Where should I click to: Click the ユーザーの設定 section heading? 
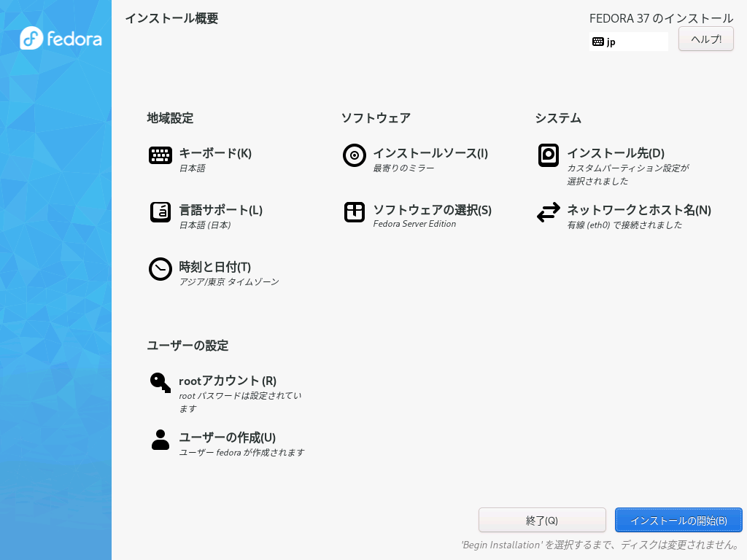coord(187,345)
